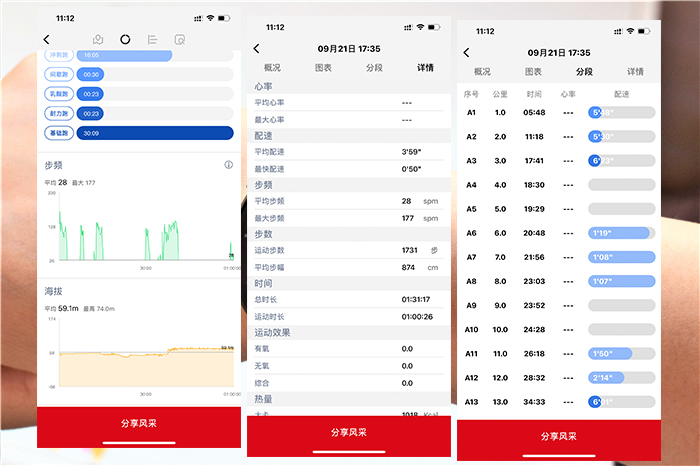700x466 pixels.
Task: Select segment row A10 at 24:28
Action: tap(559, 329)
